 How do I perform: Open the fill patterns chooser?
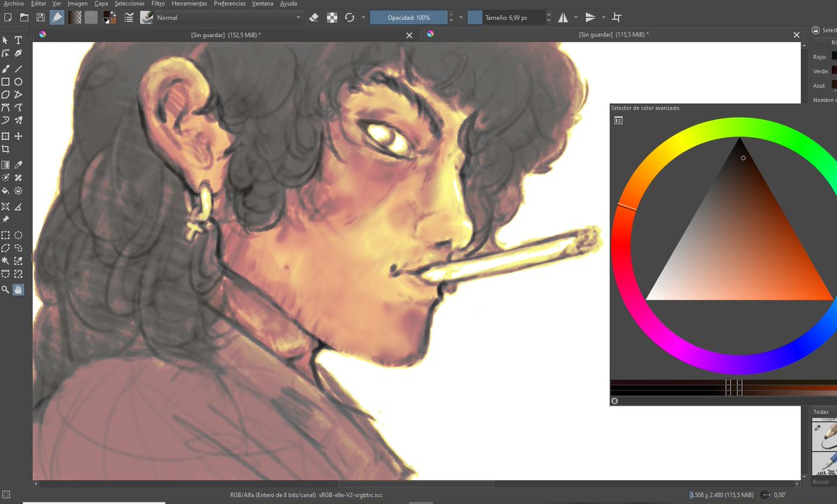91,17
